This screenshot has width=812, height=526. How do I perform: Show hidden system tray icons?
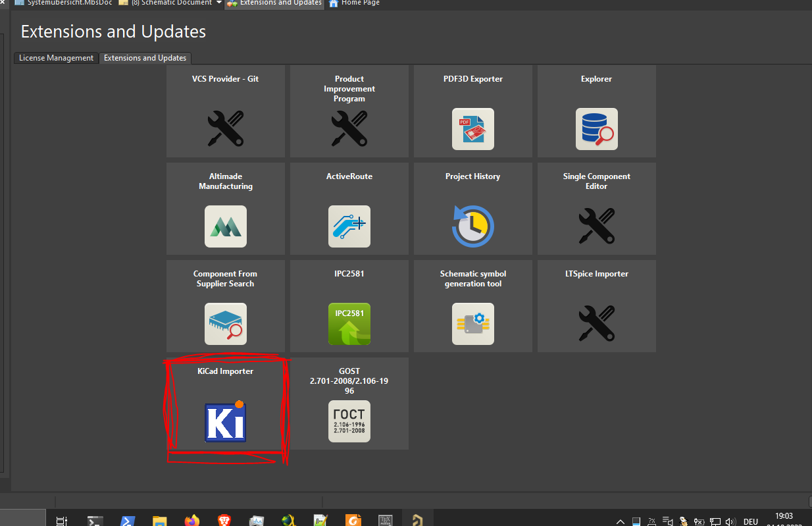[621, 521]
